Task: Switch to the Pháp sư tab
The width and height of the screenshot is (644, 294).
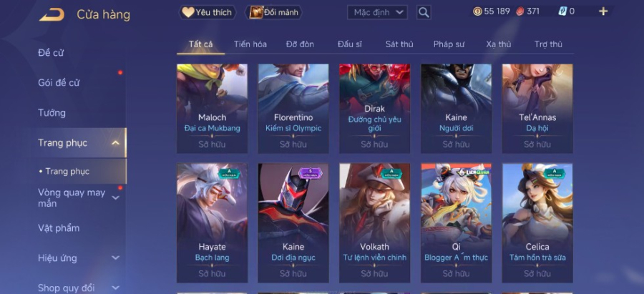Action: click(x=449, y=44)
